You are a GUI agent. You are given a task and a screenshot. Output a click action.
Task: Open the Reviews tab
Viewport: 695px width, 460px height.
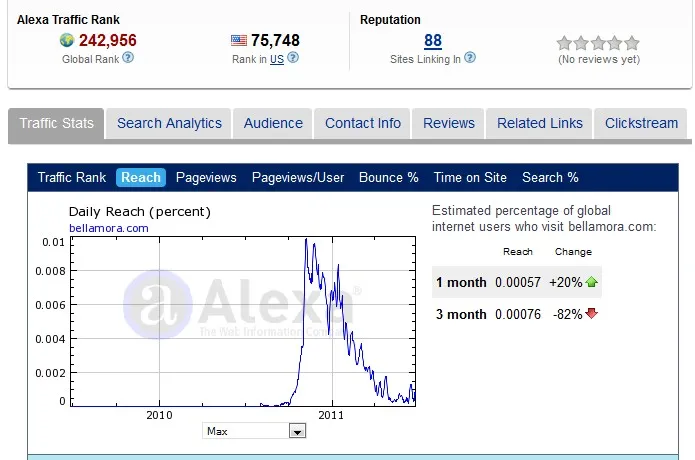(x=449, y=123)
